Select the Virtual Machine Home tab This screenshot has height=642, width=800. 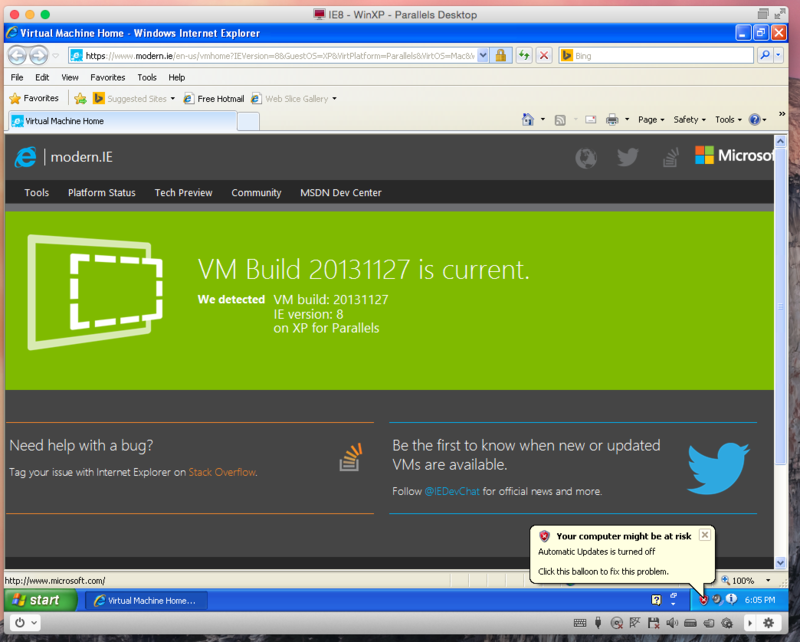coord(122,121)
